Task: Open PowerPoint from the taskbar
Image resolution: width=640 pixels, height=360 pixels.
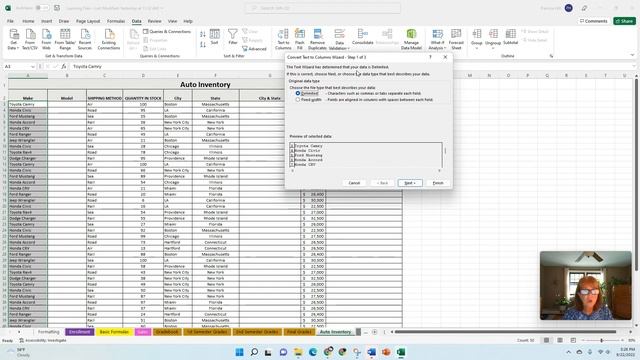Action: 386,352
